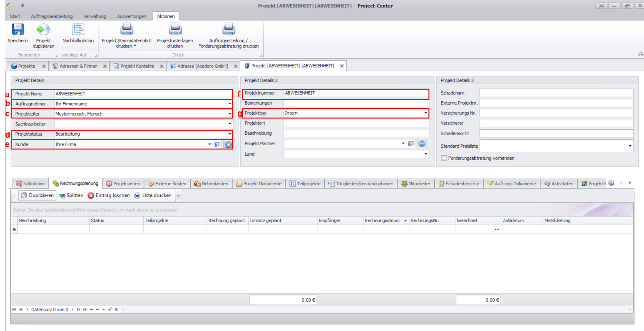Open the Projektleiter dropdown list
The width and height of the screenshot is (644, 331).
(230, 114)
